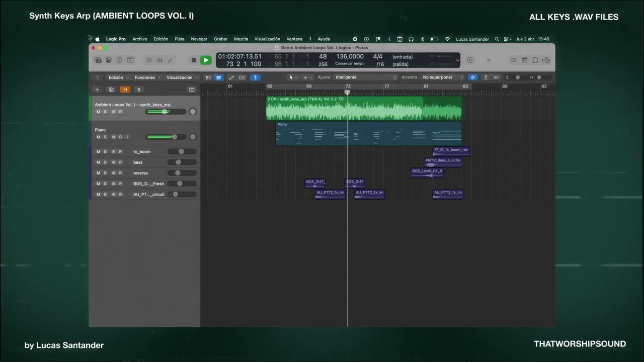Image resolution: width=644 pixels, height=362 pixels.
Task: Toggle the orange H hide tracks button
Action: 125,89
